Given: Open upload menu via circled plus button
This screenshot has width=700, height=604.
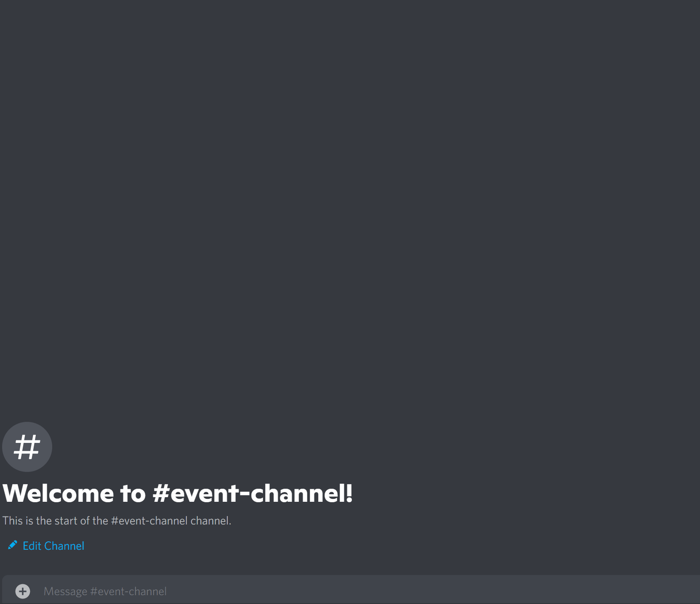Looking at the screenshot, I should [x=23, y=591].
